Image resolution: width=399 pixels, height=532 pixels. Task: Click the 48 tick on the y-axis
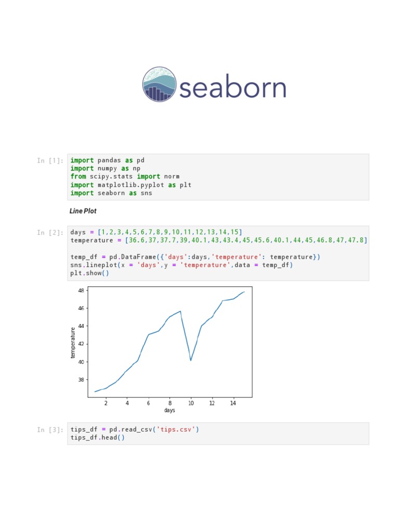pos(81,290)
